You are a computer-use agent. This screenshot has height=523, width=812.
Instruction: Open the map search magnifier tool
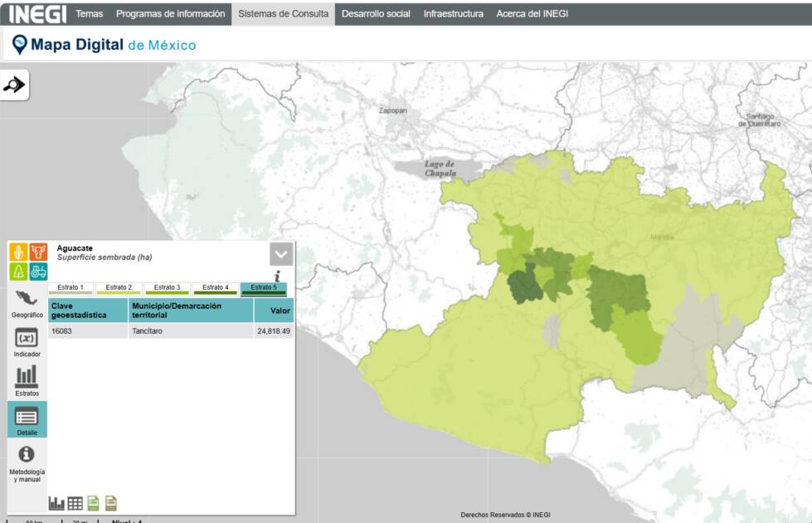(14, 85)
